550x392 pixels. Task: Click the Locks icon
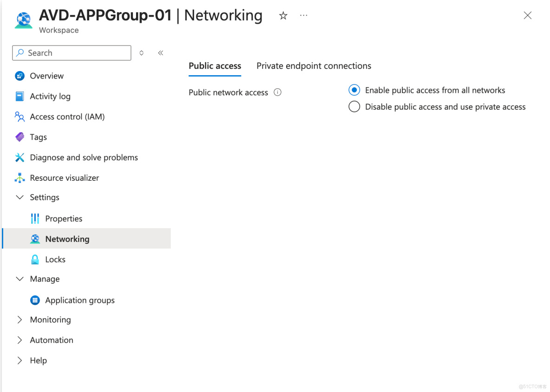[35, 259]
